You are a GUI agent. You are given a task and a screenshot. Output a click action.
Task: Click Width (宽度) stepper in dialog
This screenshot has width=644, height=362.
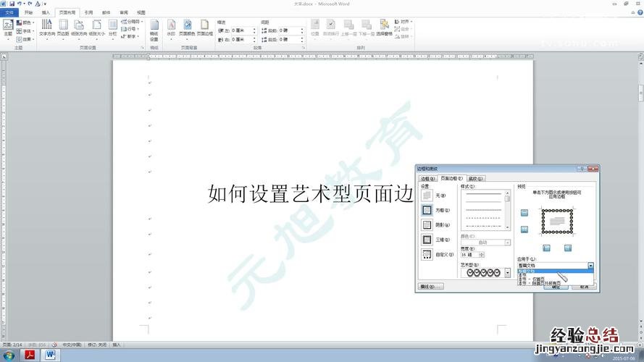[x=482, y=255]
